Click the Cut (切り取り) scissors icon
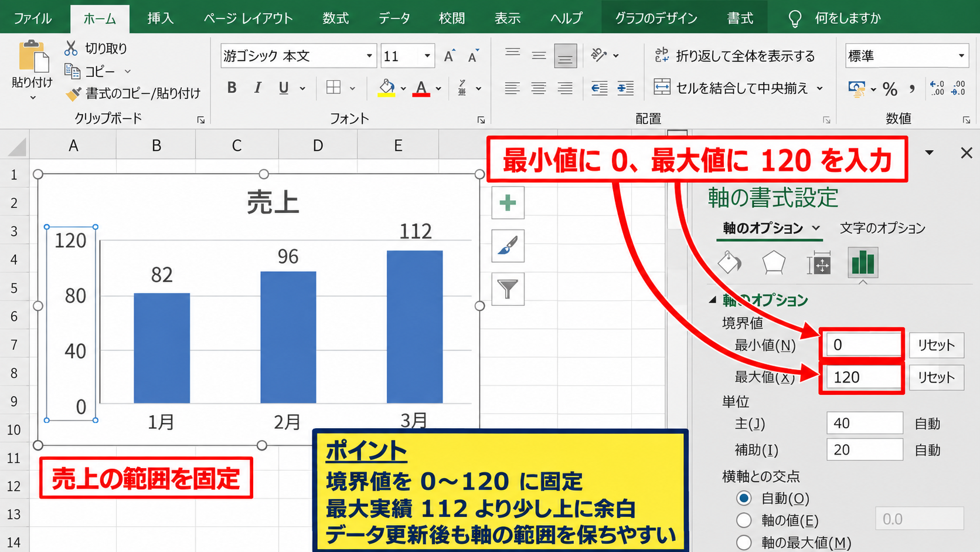The width and height of the screenshot is (980, 552). pos(71,48)
